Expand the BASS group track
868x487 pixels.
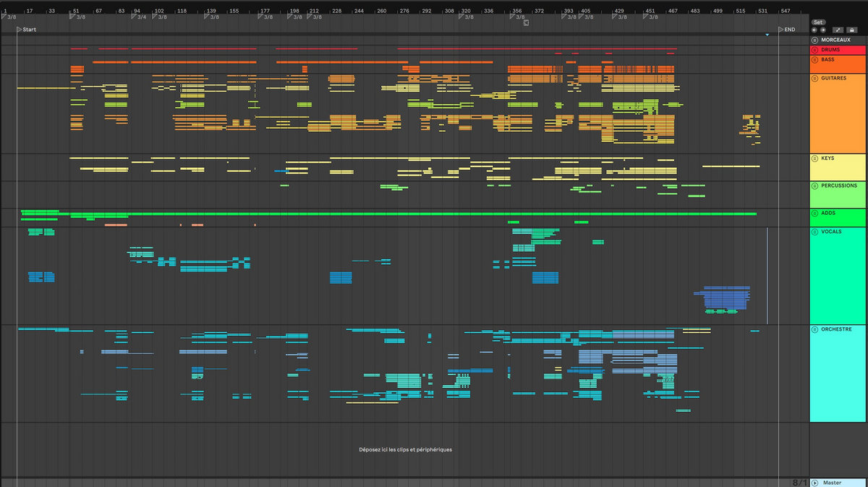point(814,60)
